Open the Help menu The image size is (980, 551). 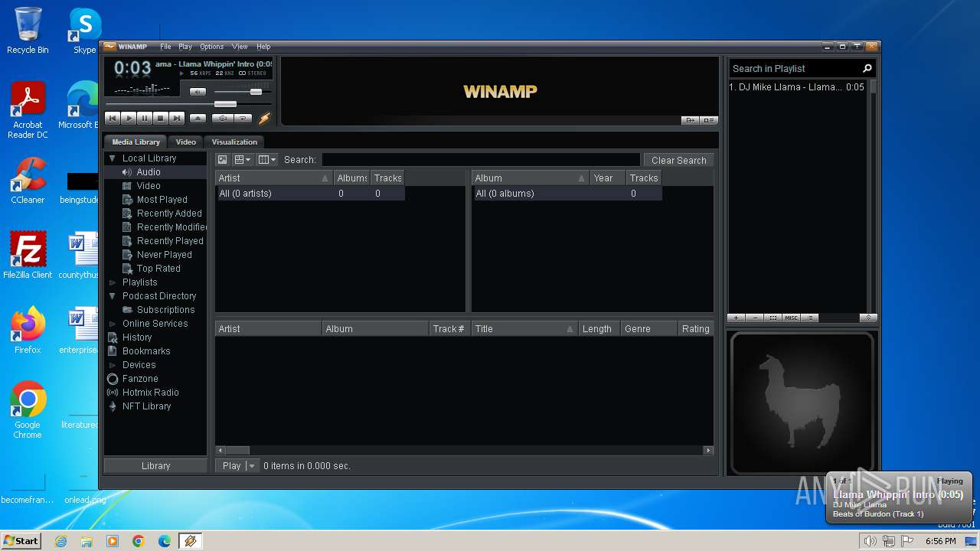[x=263, y=47]
